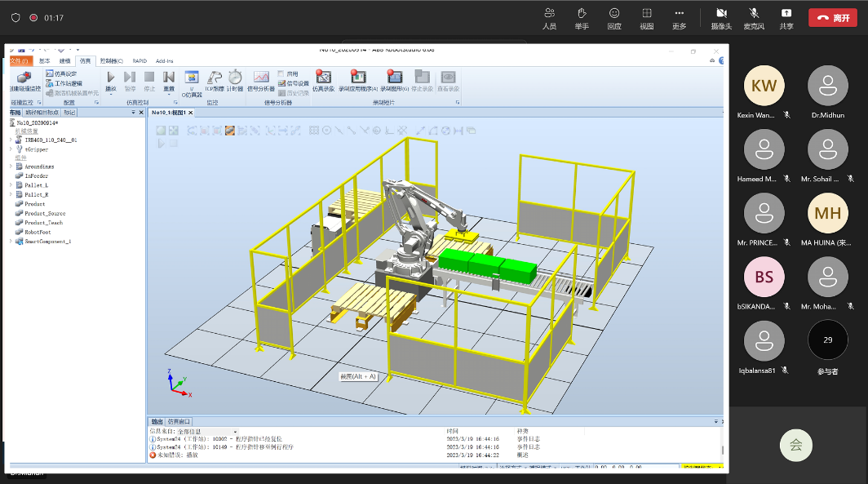
Task: Click the 重置 reset simulation icon
Action: pyautogui.click(x=169, y=77)
